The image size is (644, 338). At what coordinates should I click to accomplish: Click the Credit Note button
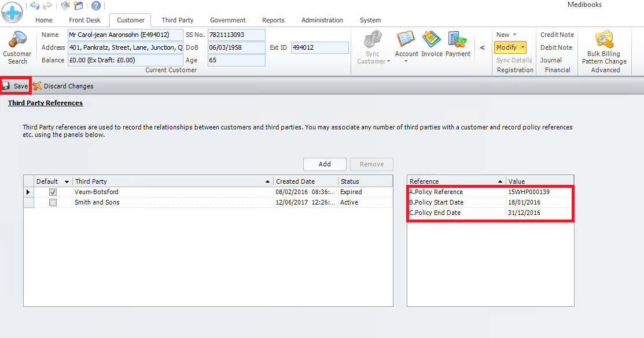tap(557, 35)
